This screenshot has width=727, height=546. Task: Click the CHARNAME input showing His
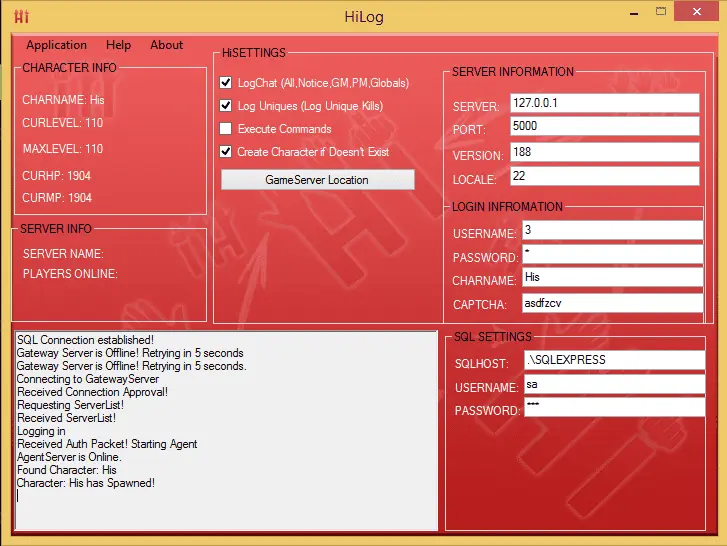612,277
